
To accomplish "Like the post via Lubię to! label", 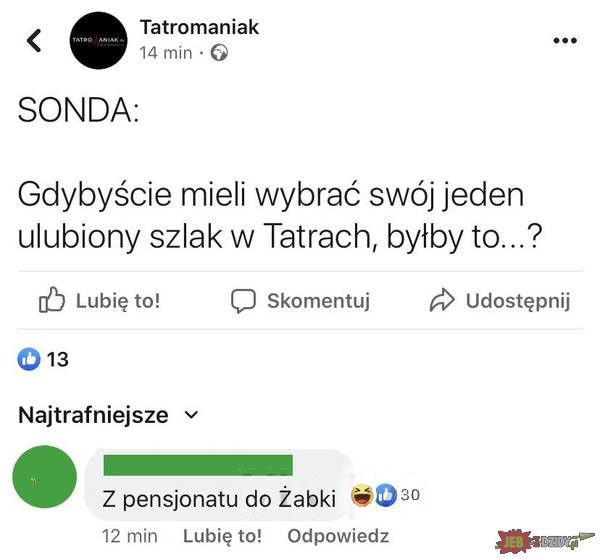I will [x=118, y=300].
